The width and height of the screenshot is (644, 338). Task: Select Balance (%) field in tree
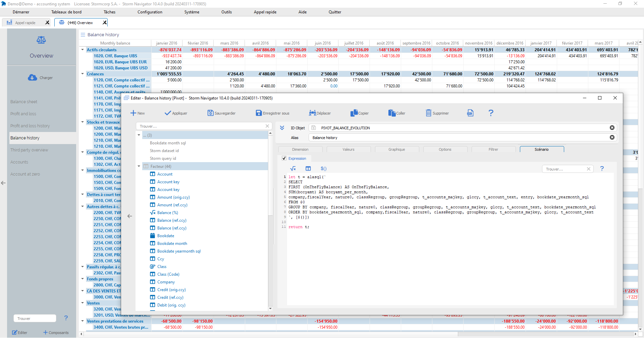click(x=168, y=213)
